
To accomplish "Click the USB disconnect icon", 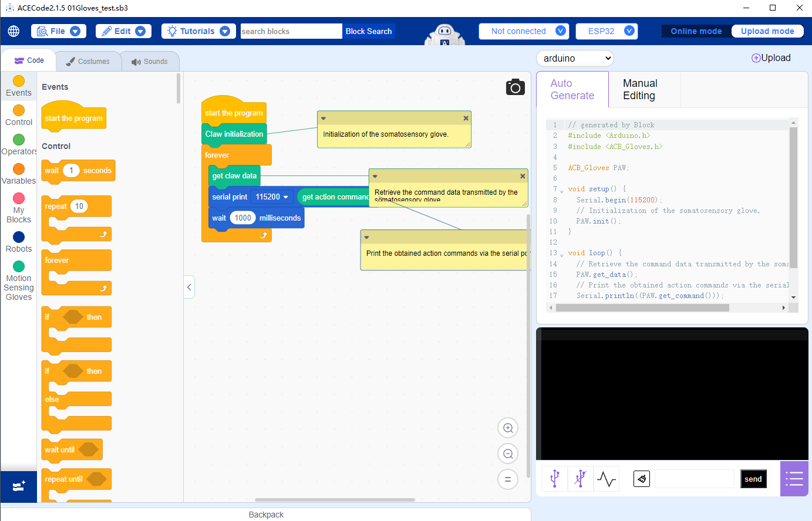I will coord(580,478).
